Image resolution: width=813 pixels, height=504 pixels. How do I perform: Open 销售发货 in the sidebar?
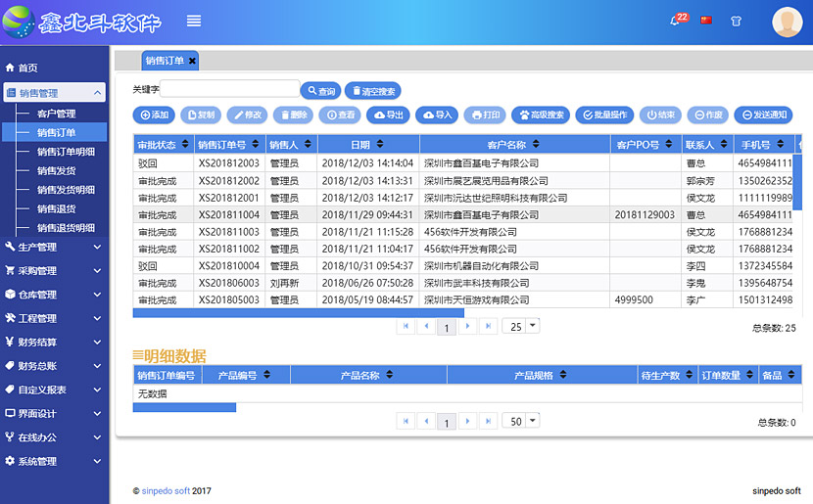(57, 171)
